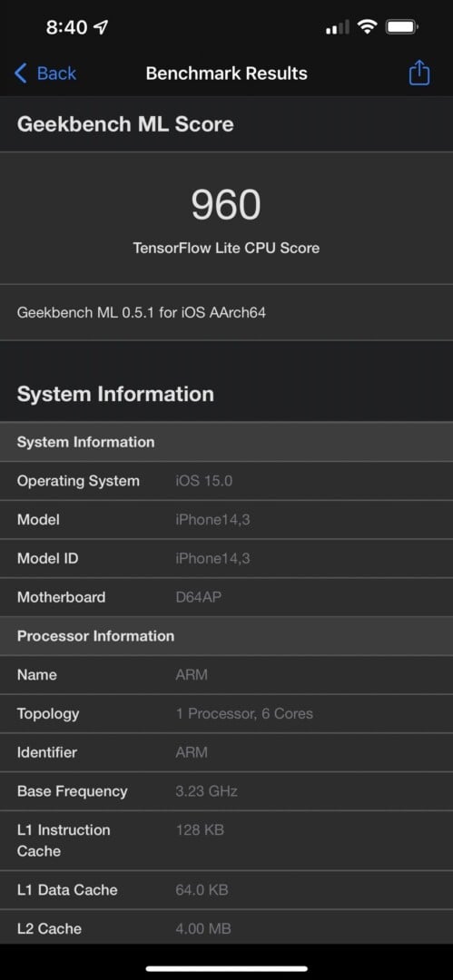The height and width of the screenshot is (980, 453).
Task: Tap the Wi-Fi status icon
Action: (x=367, y=27)
